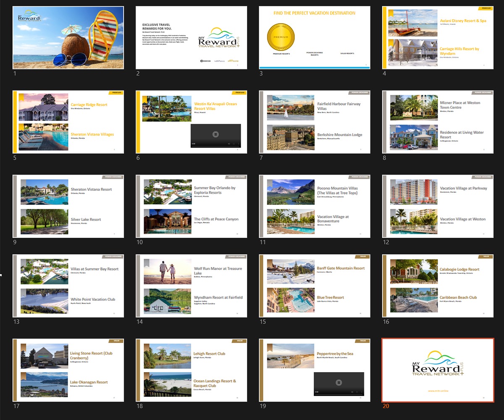504x420 pixels.
Task: Click 'Sheraton Vistana Resort' heading
Action: click(91, 189)
